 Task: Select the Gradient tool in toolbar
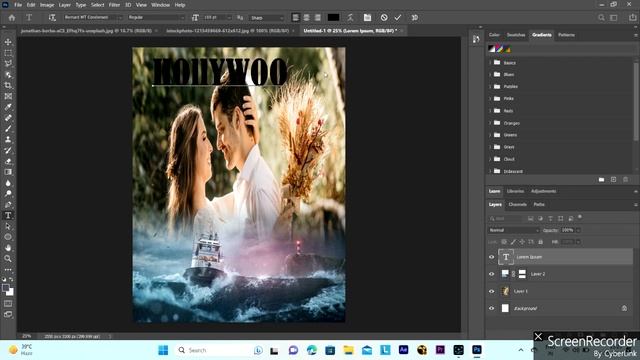coord(8,172)
